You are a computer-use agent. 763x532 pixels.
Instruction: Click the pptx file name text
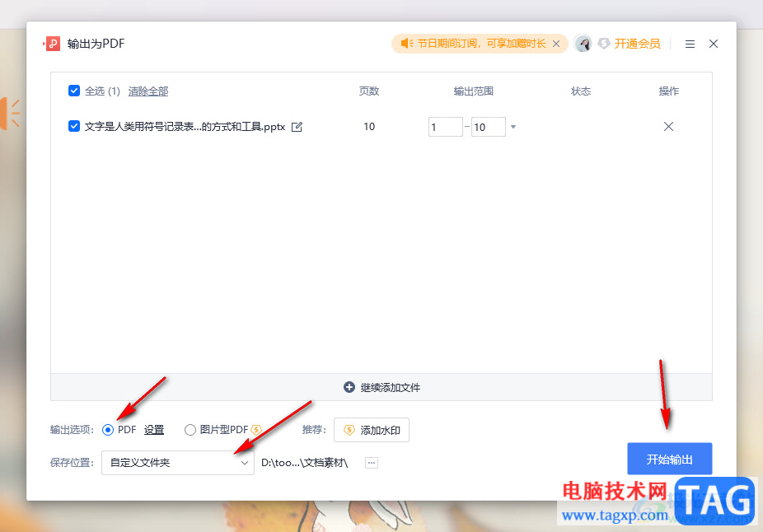[185, 127]
